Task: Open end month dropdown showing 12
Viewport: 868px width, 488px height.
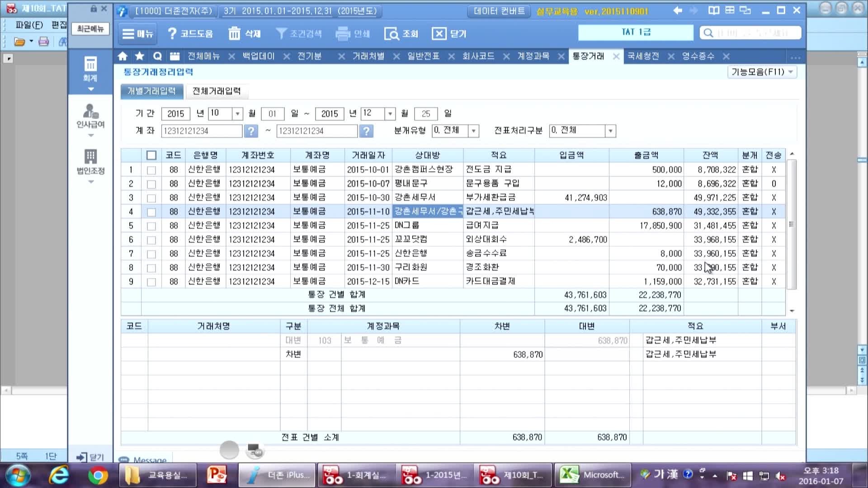Action: tap(390, 113)
